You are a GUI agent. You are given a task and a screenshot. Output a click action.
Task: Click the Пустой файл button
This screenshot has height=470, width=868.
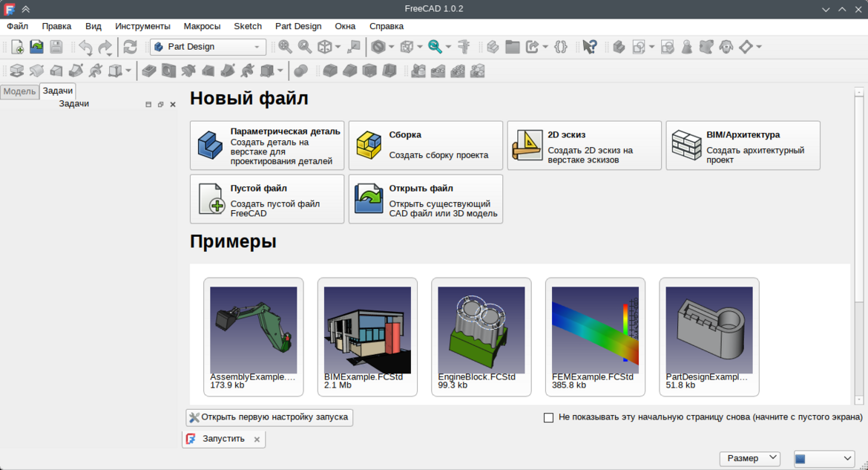point(267,199)
